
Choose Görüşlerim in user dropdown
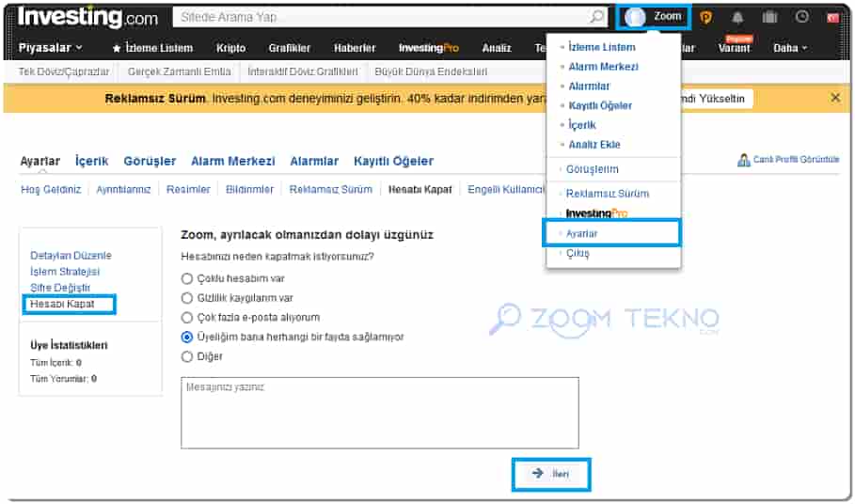(593, 169)
